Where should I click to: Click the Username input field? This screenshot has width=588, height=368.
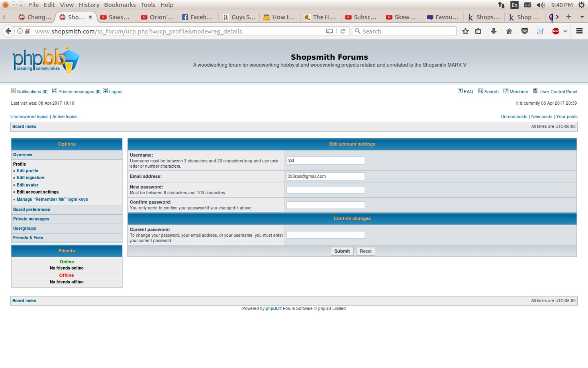click(x=326, y=160)
